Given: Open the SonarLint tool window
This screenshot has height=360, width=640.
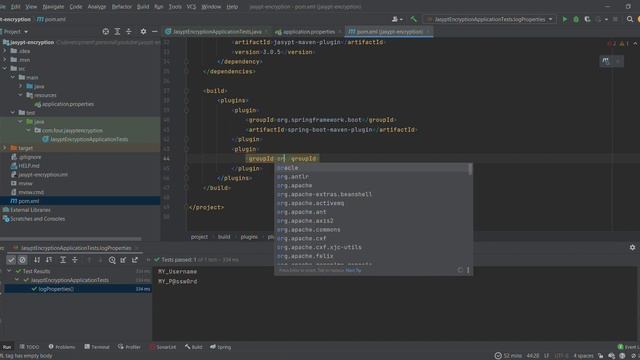Looking at the screenshot, I should [x=162, y=347].
